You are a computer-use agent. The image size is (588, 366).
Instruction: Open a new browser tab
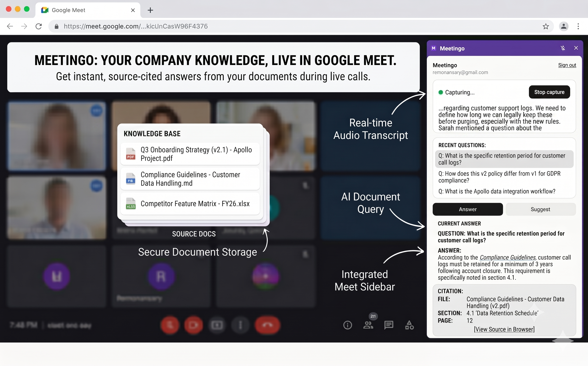click(x=150, y=10)
